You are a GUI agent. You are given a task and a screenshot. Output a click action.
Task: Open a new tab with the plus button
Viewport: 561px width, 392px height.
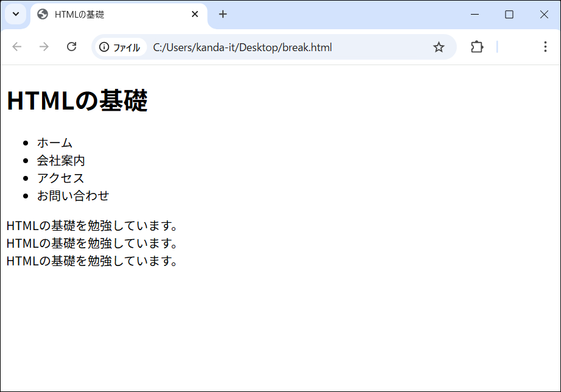pyautogui.click(x=223, y=14)
